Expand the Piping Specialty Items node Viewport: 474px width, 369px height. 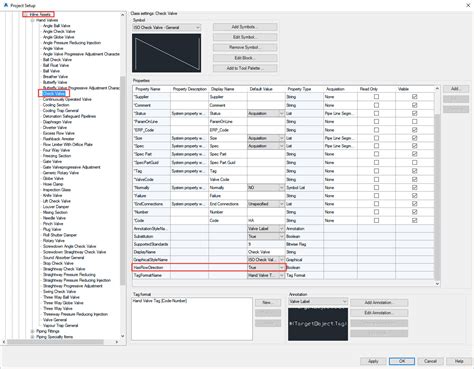coord(32,337)
